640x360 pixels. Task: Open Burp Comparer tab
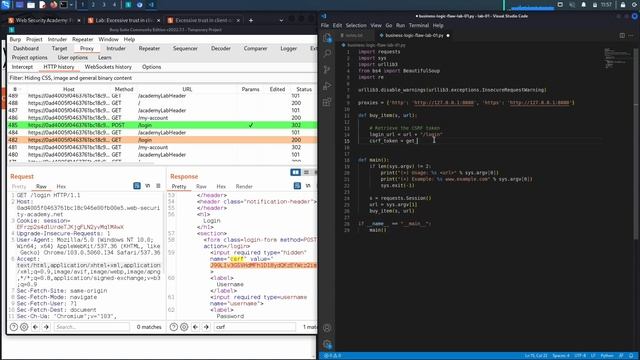point(255,49)
